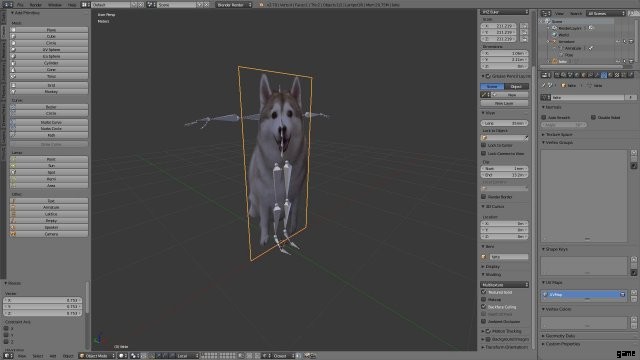This screenshot has height=360, width=640.
Task: Switch to Object grease pencil source
Action: [x=516, y=87]
